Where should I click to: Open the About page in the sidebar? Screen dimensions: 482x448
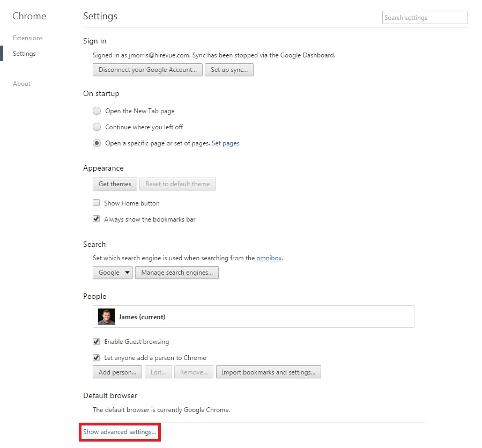click(21, 84)
